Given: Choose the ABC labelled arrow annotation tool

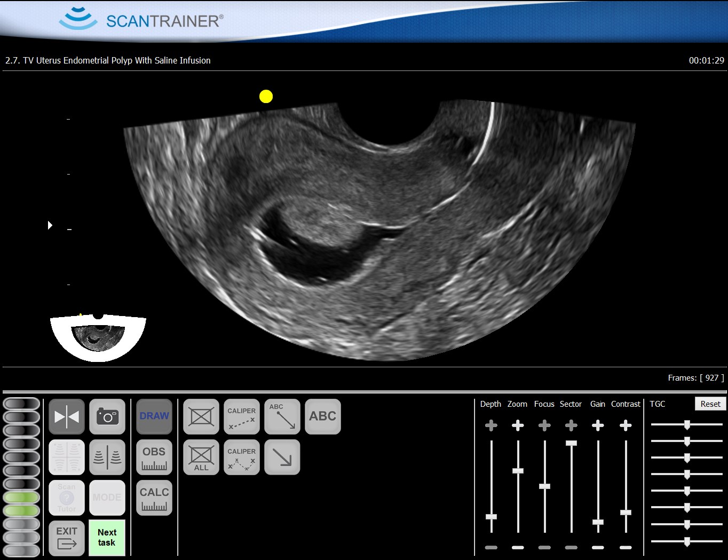Looking at the screenshot, I should pyautogui.click(x=282, y=416).
